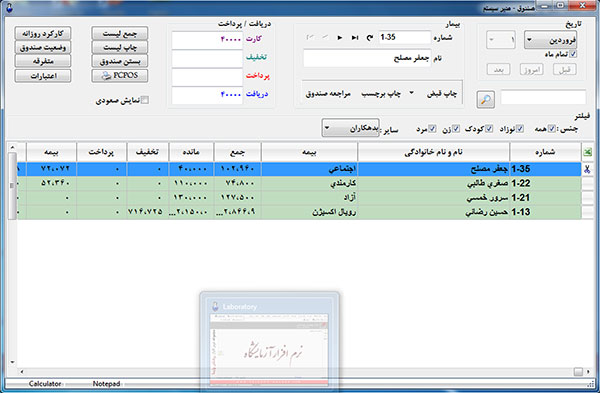
Task: Jump to last patient record arrow
Action: (355, 38)
